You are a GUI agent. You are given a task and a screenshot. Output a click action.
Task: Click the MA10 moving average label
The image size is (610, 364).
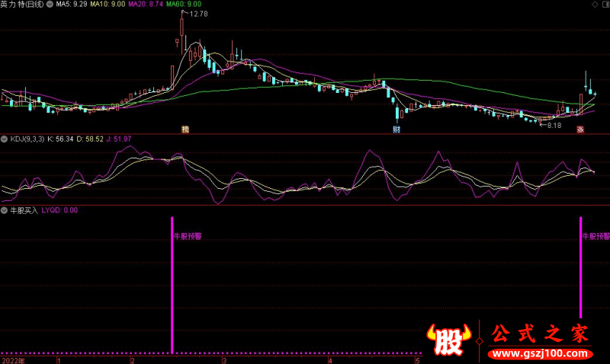click(108, 5)
